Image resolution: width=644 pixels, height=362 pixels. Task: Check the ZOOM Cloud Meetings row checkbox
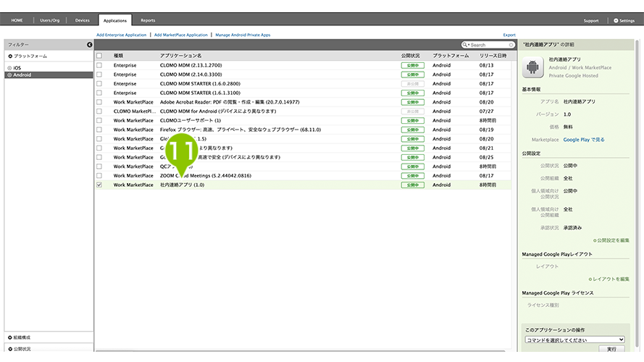(x=99, y=176)
